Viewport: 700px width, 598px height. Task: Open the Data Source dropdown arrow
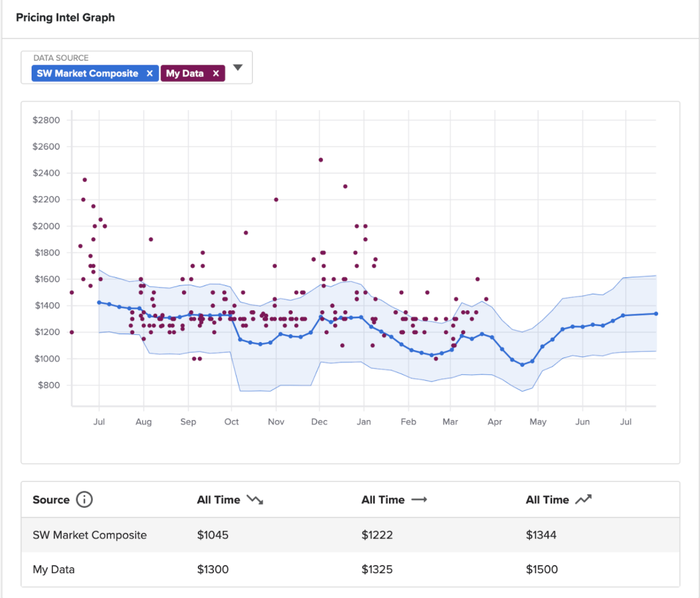[238, 68]
